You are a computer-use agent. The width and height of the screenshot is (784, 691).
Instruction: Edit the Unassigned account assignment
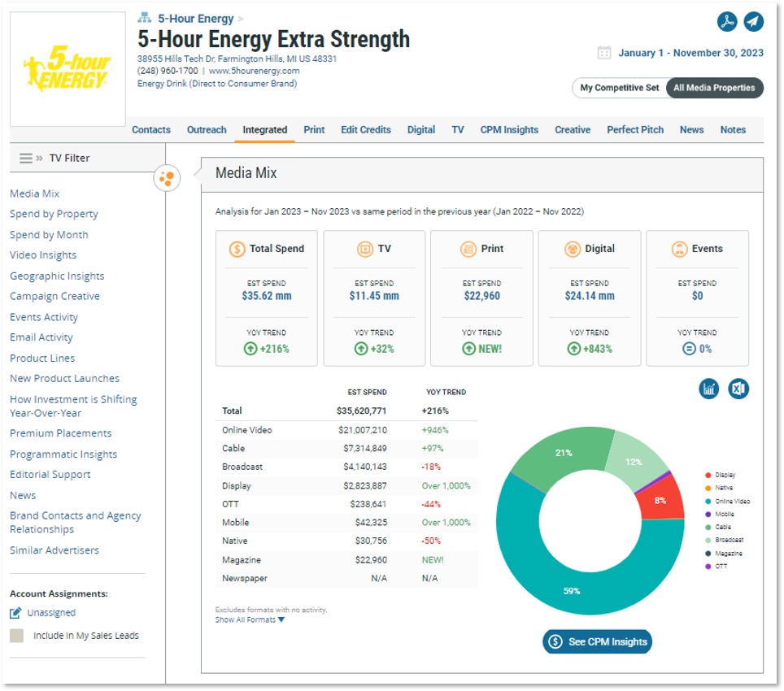tap(15, 613)
